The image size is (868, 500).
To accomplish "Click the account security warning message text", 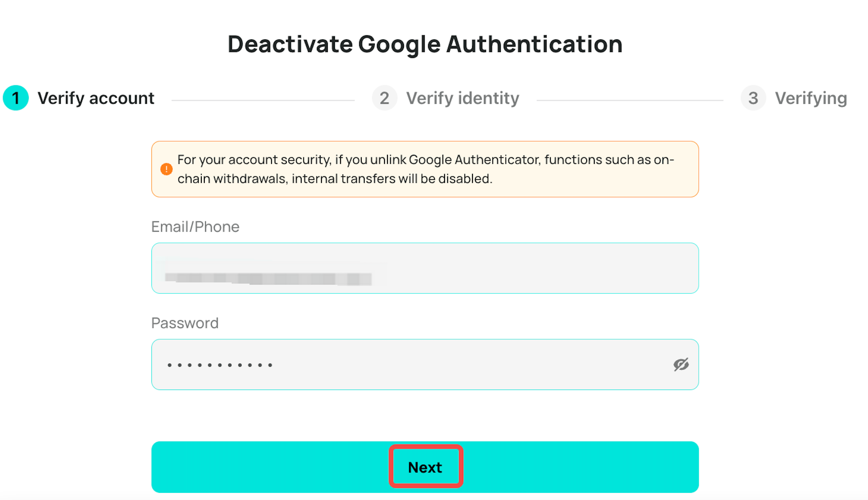I will [x=426, y=169].
